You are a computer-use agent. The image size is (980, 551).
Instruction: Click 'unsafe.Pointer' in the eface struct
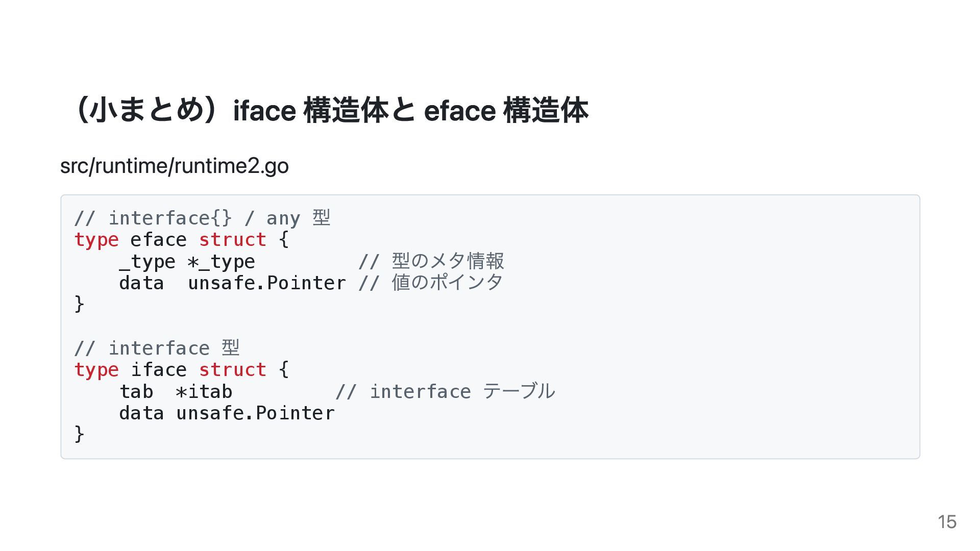pyautogui.click(x=267, y=283)
